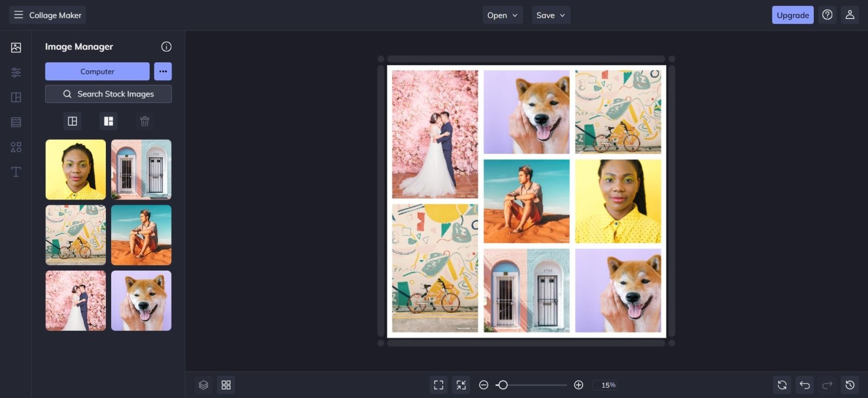Image resolution: width=868 pixels, height=398 pixels.
Task: Click the fit to screen icon
Action: pyautogui.click(x=438, y=385)
